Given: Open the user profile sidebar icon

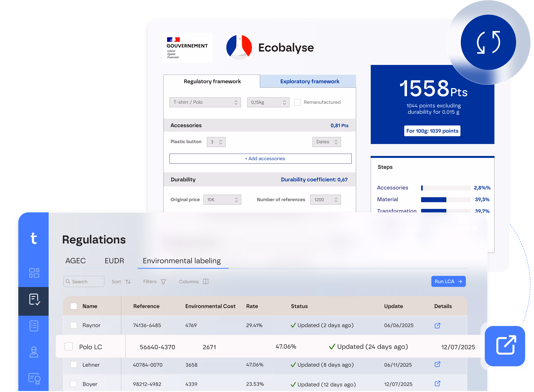Looking at the screenshot, I should click(x=34, y=352).
